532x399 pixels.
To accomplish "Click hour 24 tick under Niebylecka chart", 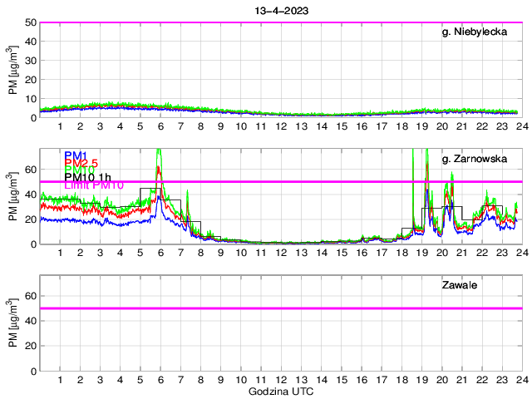I will [520, 127].
